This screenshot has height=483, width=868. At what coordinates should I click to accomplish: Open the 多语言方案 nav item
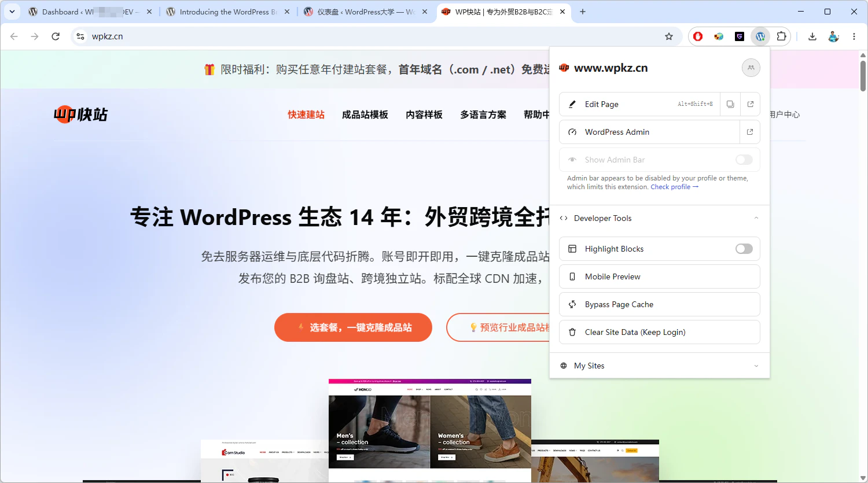(x=483, y=115)
